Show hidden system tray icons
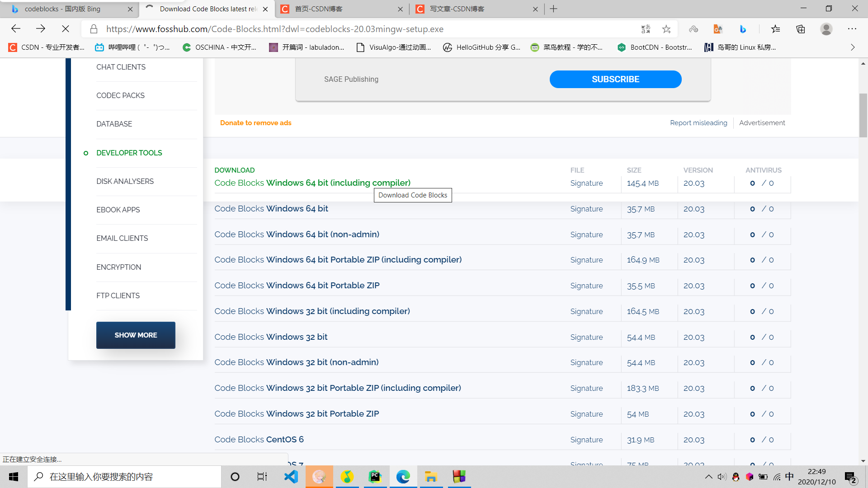The width and height of the screenshot is (868, 488). pyautogui.click(x=708, y=477)
